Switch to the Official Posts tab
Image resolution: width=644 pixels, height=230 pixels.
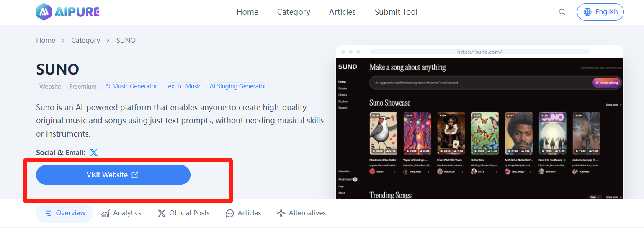click(x=183, y=213)
